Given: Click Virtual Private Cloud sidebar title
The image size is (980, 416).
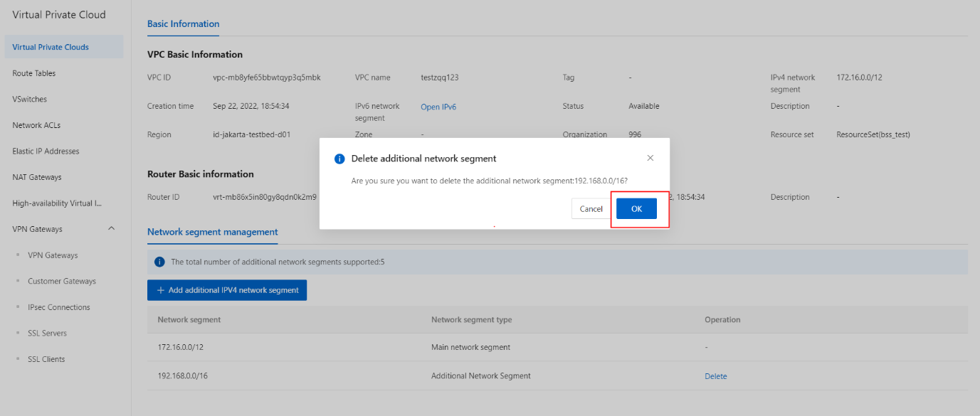Looking at the screenshot, I should tap(59, 14).
